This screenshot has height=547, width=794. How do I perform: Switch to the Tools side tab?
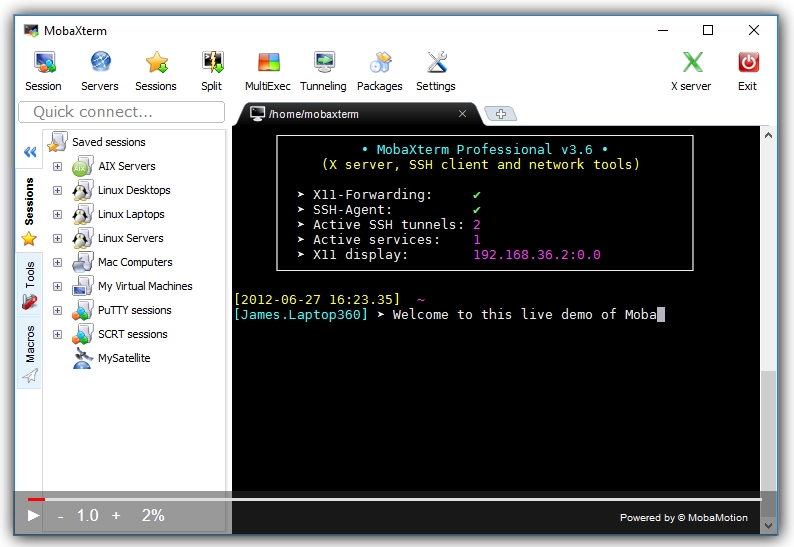(29, 284)
